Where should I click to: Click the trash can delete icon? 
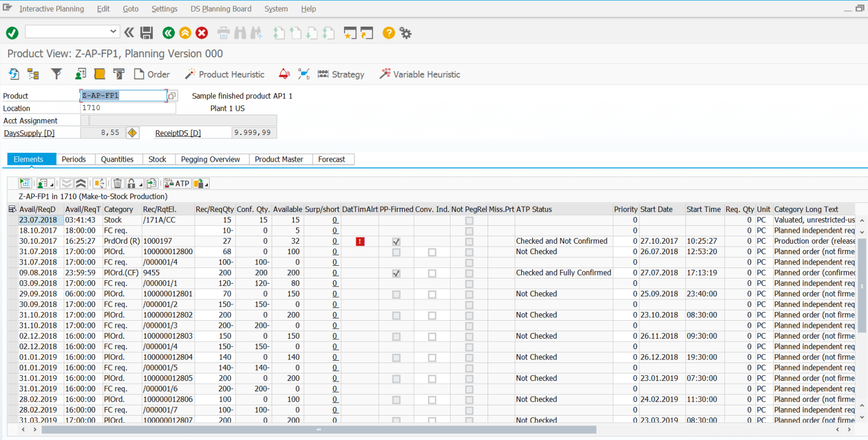tap(118, 184)
